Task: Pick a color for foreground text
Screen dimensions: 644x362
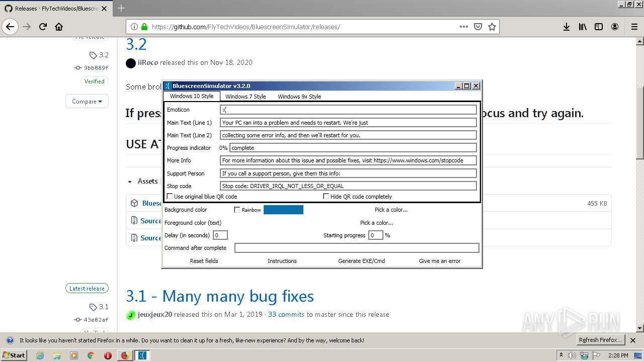Action: [x=376, y=223]
